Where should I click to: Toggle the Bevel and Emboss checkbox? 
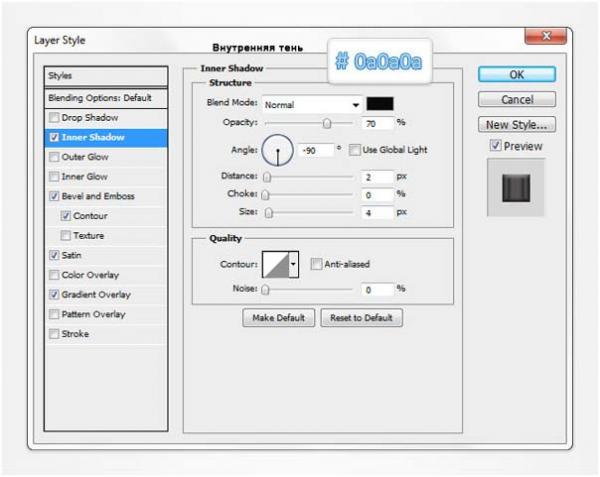54,196
